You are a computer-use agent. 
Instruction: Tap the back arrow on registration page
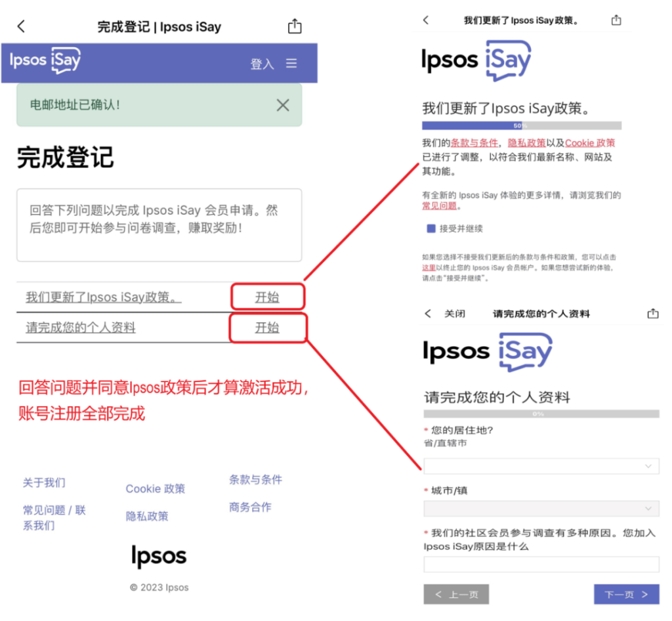click(21, 26)
